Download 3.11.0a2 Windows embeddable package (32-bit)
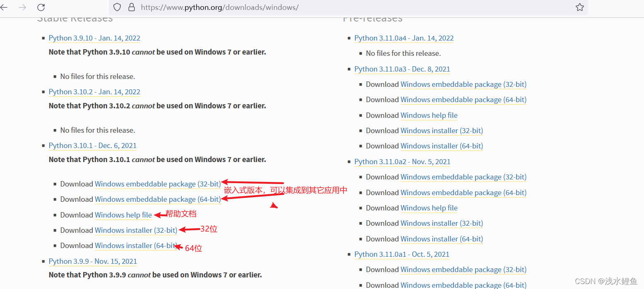Screen dimensions: 644x289 tap(464, 177)
